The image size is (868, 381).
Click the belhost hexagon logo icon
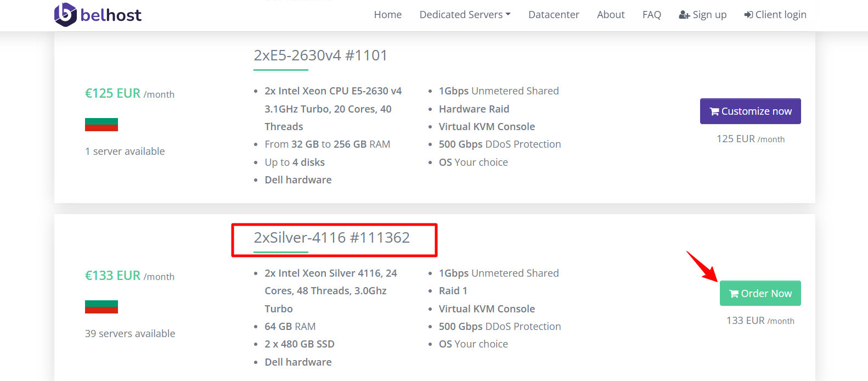[x=65, y=15]
